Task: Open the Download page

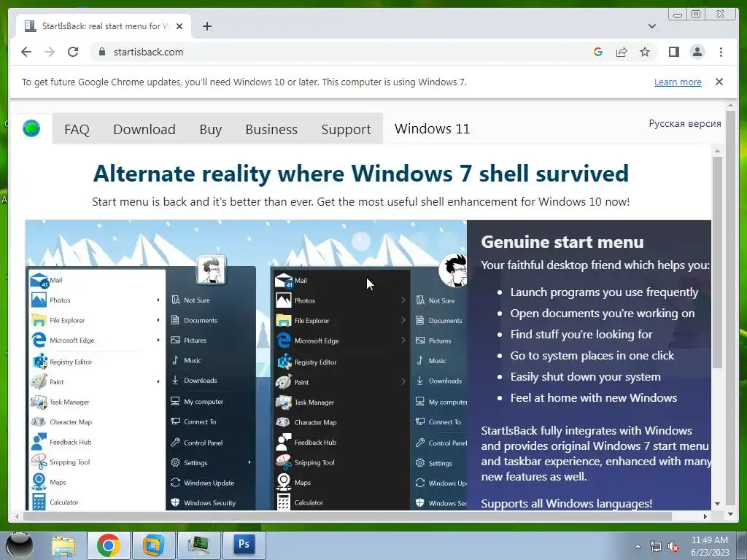Action: coord(144,129)
